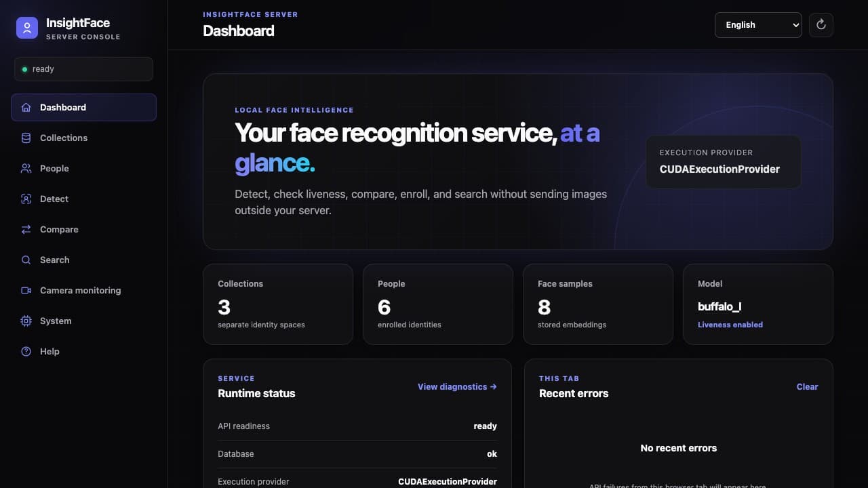
Task: Follow the View diagnostics link
Action: pos(457,386)
